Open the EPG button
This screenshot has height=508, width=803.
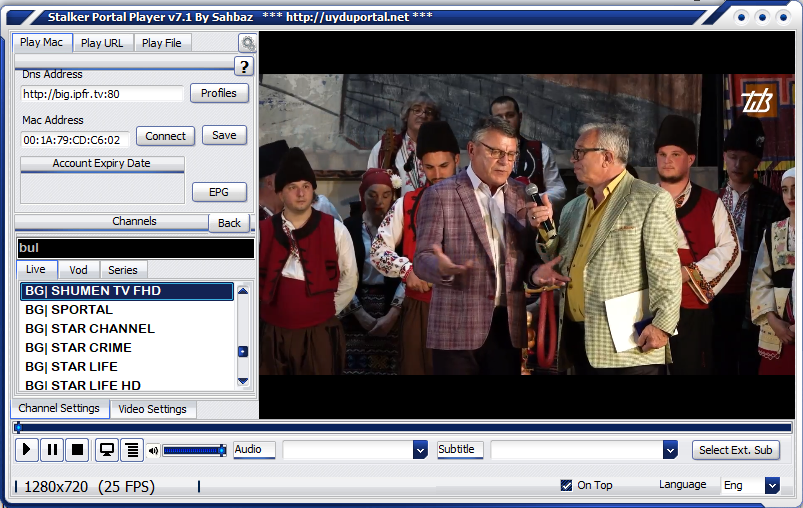point(219,192)
